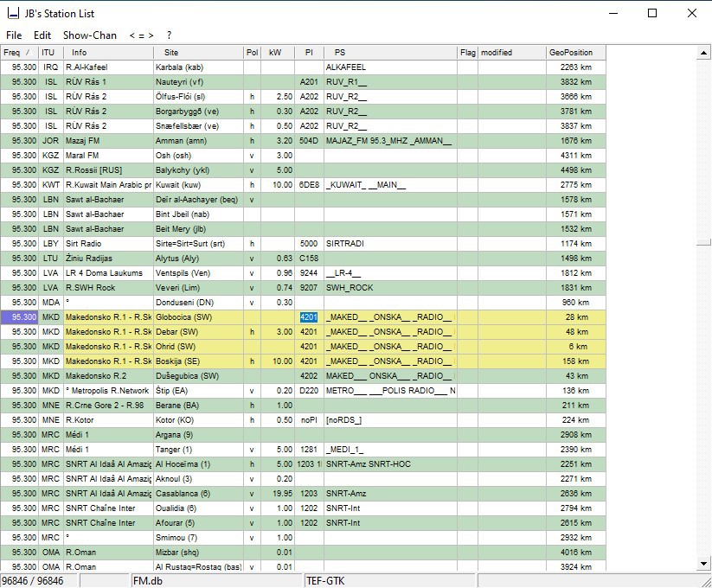The image size is (712, 588).
Task: Sort by the Freq column header
Action: click(19, 53)
